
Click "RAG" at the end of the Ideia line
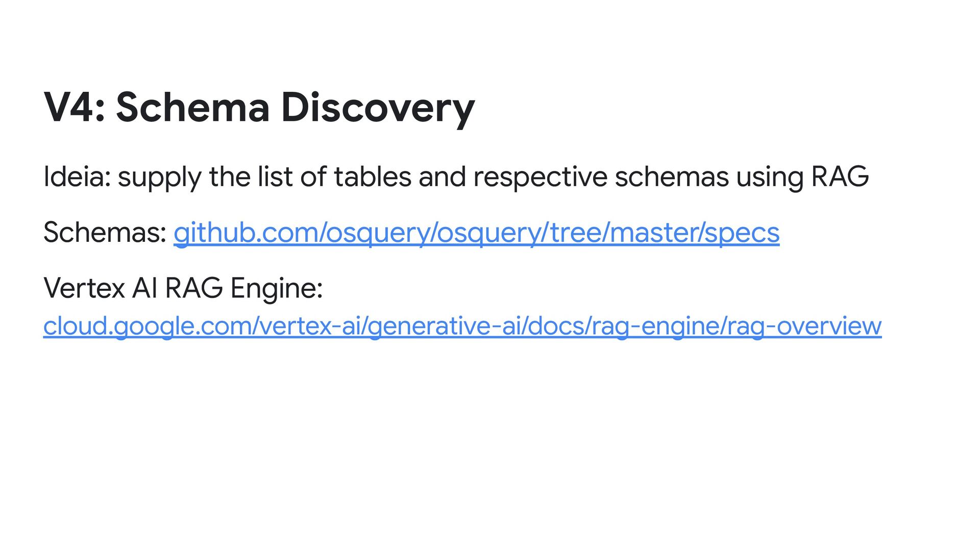840,177
